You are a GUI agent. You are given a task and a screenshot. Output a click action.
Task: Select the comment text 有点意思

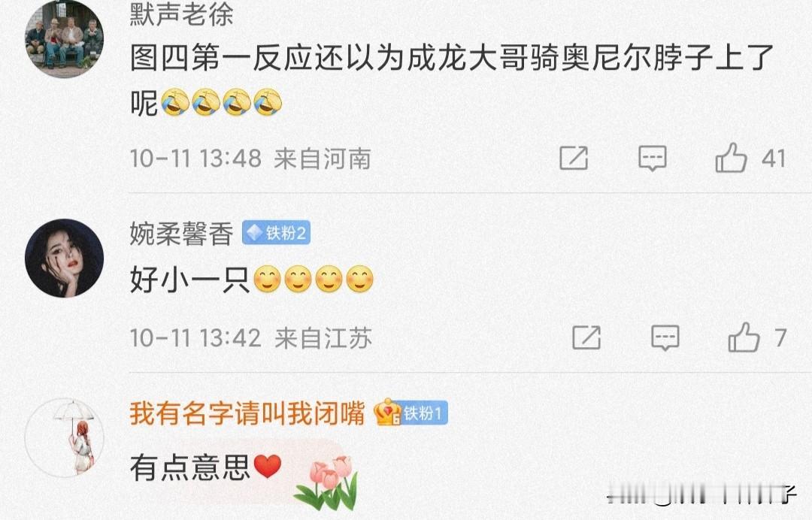[x=190, y=467]
